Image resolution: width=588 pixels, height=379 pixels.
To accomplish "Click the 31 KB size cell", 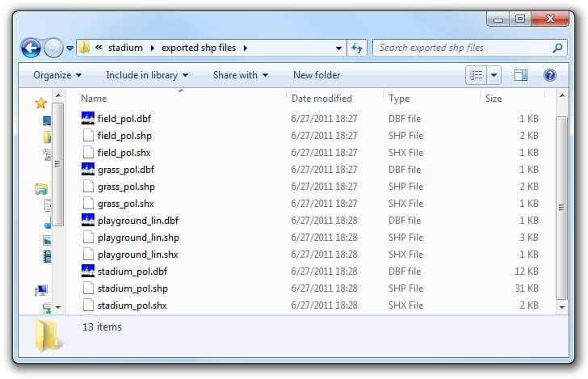I will [527, 288].
